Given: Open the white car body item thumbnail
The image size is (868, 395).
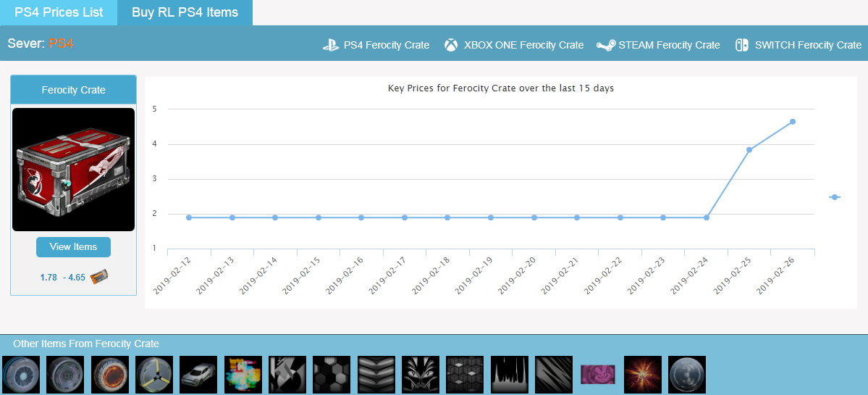Looking at the screenshot, I should click(x=198, y=375).
